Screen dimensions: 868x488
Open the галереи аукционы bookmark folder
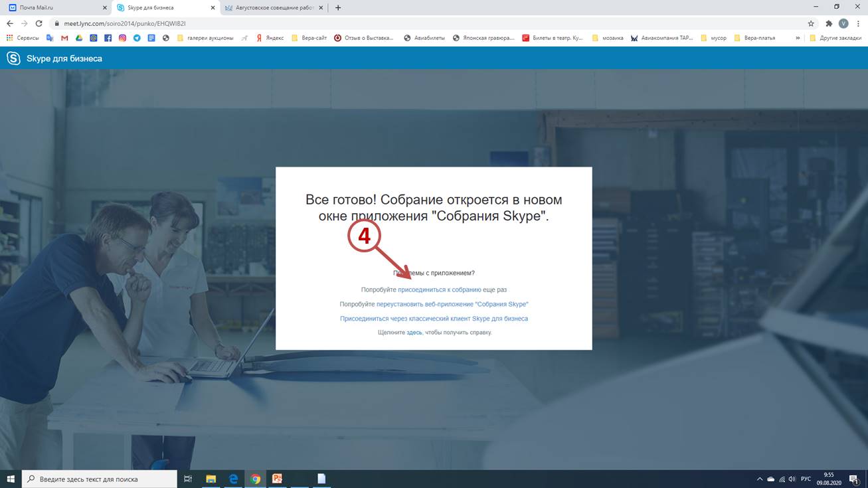click(x=205, y=38)
